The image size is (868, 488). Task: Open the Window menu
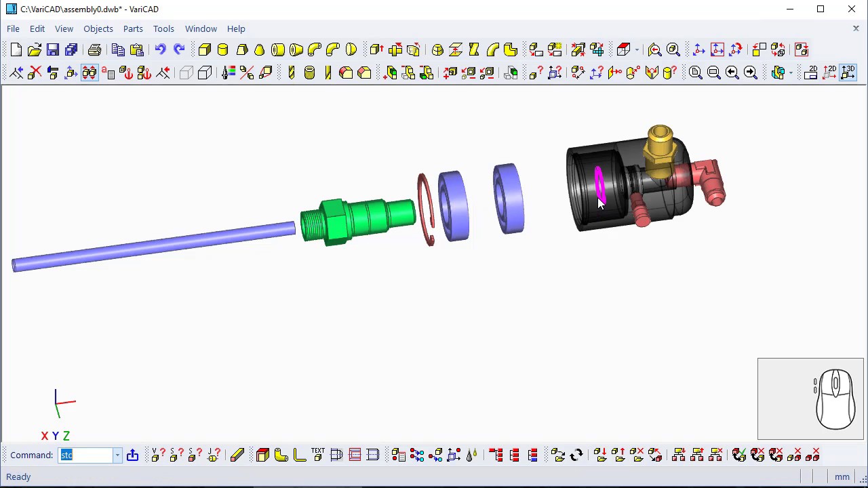pos(201,28)
